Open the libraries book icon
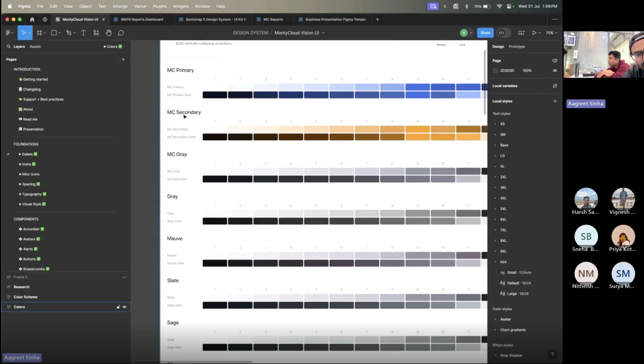 tap(521, 33)
